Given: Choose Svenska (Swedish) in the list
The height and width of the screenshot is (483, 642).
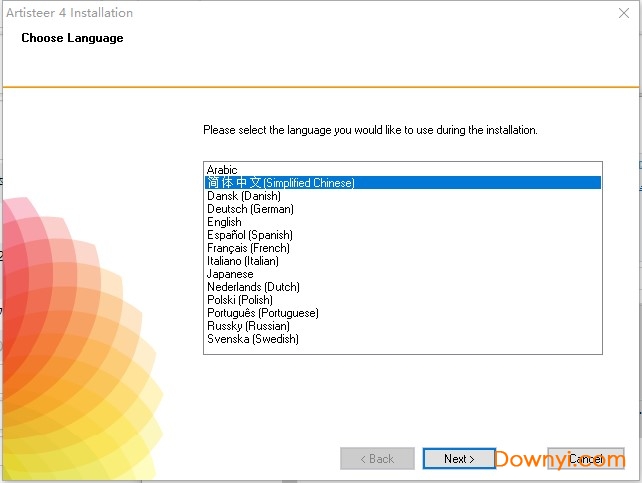Looking at the screenshot, I should click(x=252, y=339).
